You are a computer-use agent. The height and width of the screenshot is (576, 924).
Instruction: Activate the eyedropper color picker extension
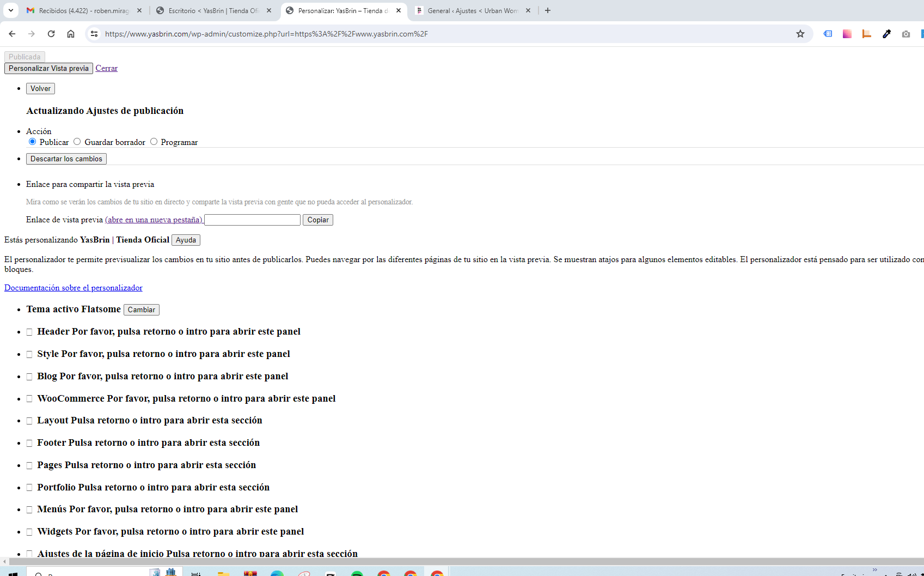[x=886, y=34]
